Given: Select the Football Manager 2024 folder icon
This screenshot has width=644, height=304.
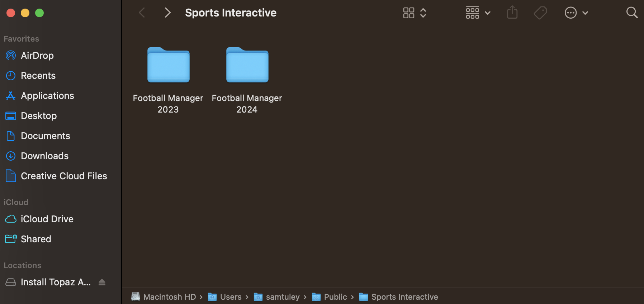Looking at the screenshot, I should tap(247, 65).
